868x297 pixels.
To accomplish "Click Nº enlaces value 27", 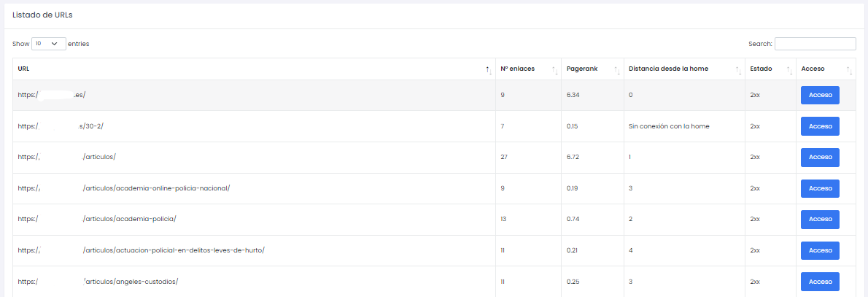I will (x=504, y=158).
